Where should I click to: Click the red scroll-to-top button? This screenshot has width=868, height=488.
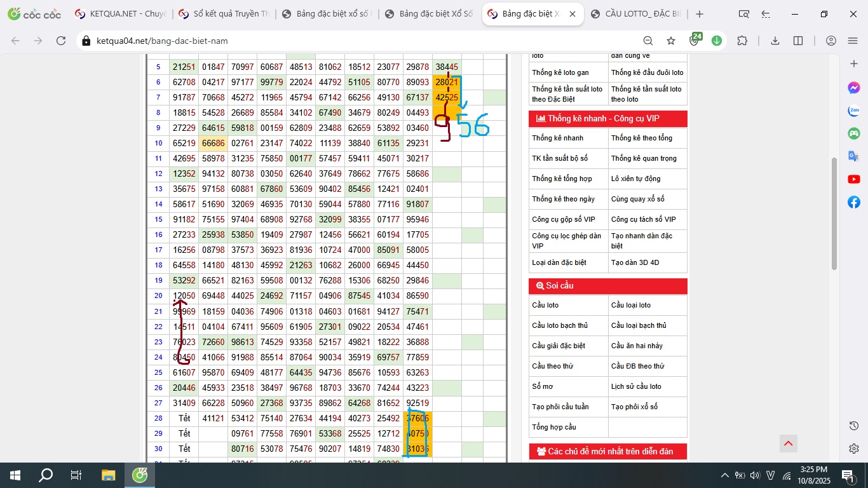click(x=788, y=443)
